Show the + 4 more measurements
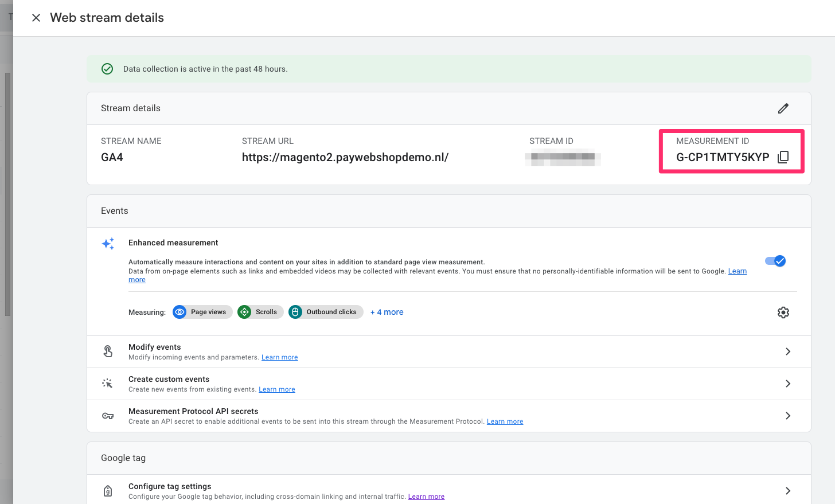 click(387, 312)
